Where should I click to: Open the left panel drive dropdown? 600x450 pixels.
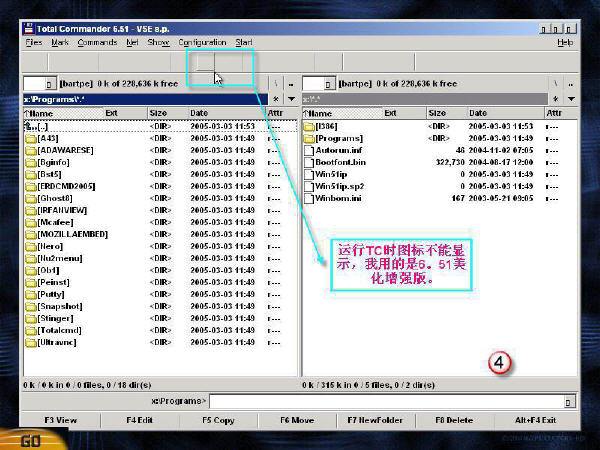[x=49, y=84]
